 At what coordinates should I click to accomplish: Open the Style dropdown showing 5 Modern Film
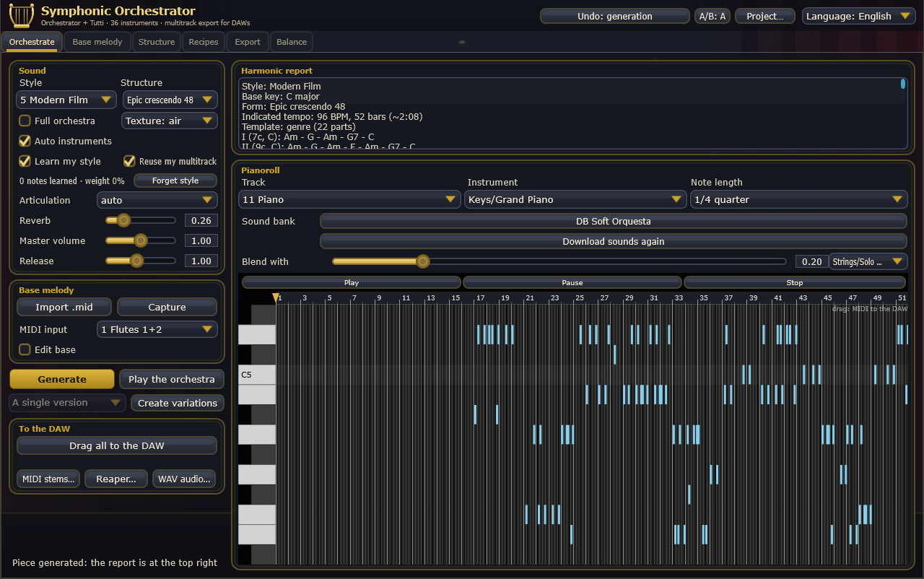click(66, 100)
